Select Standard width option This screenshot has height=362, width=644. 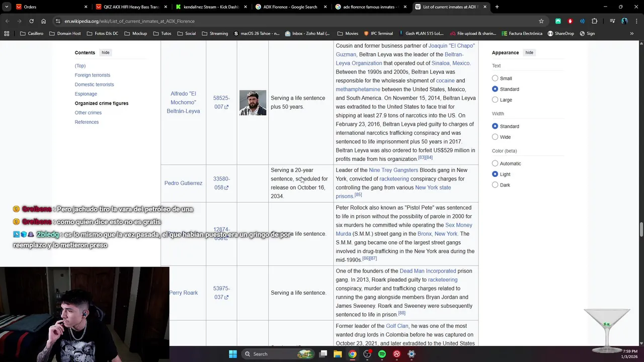495,126
